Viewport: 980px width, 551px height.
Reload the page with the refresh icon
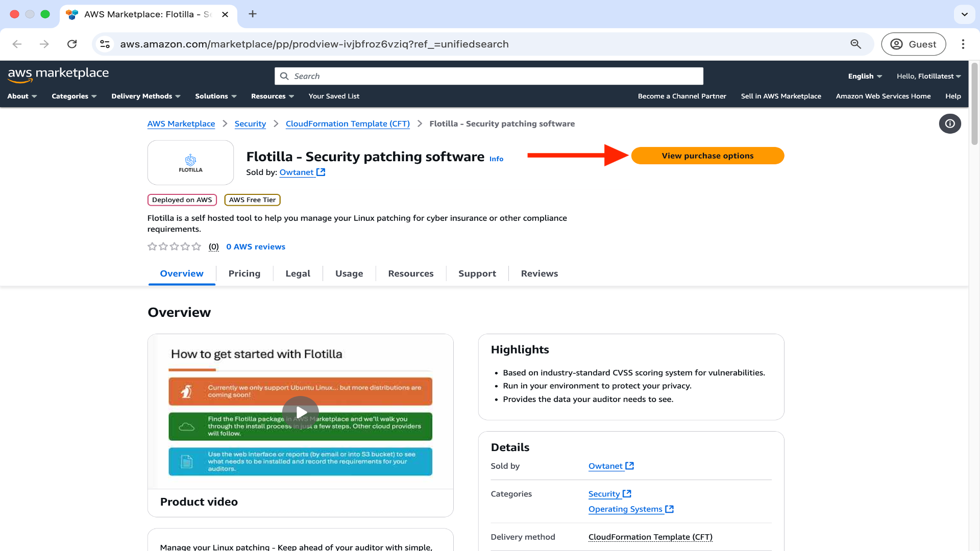pos(72,44)
